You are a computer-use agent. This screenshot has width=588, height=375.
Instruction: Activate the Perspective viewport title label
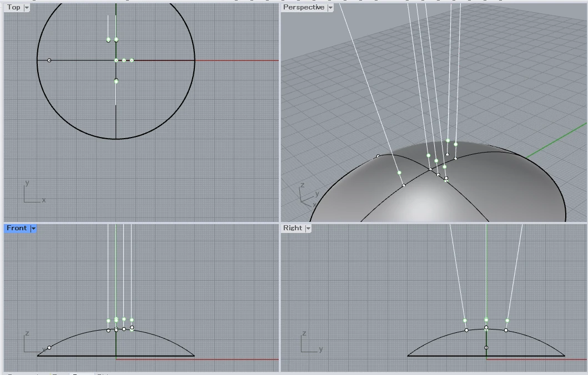tap(303, 7)
